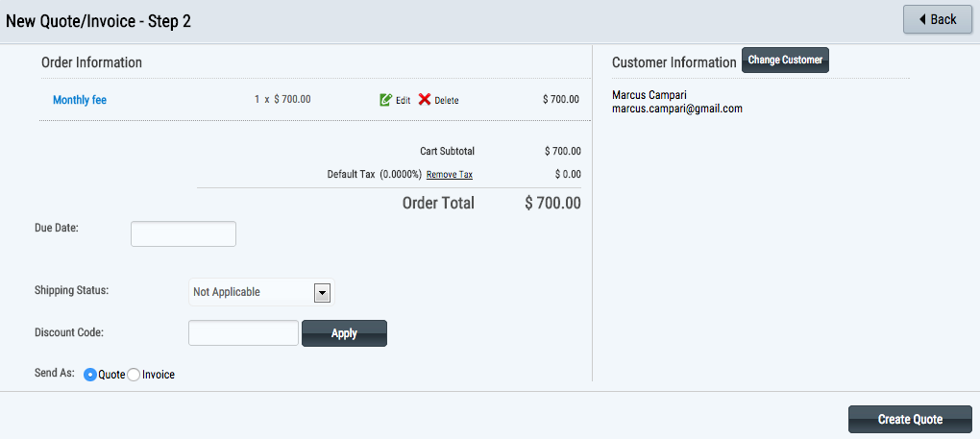
Task: Click the Marcus Campari customer name
Action: point(649,95)
